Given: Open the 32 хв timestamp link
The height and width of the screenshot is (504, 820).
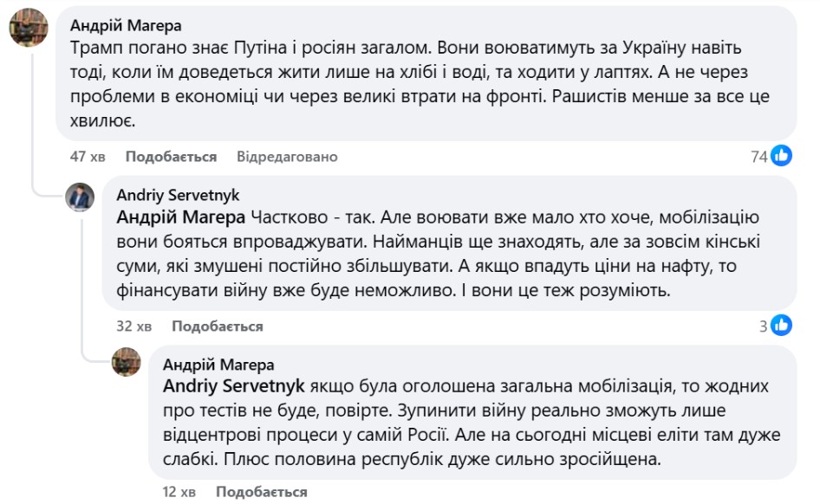Looking at the screenshot, I should point(134,326).
